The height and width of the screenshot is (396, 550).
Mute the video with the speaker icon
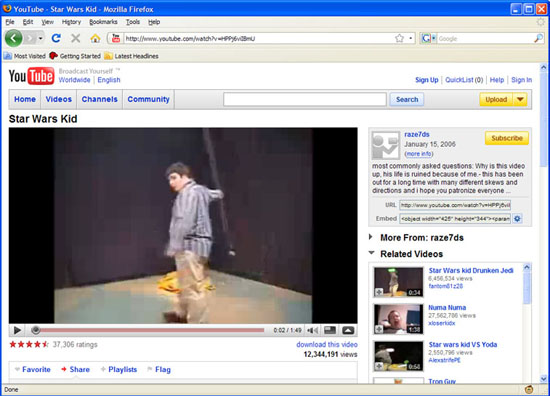pos(313,330)
